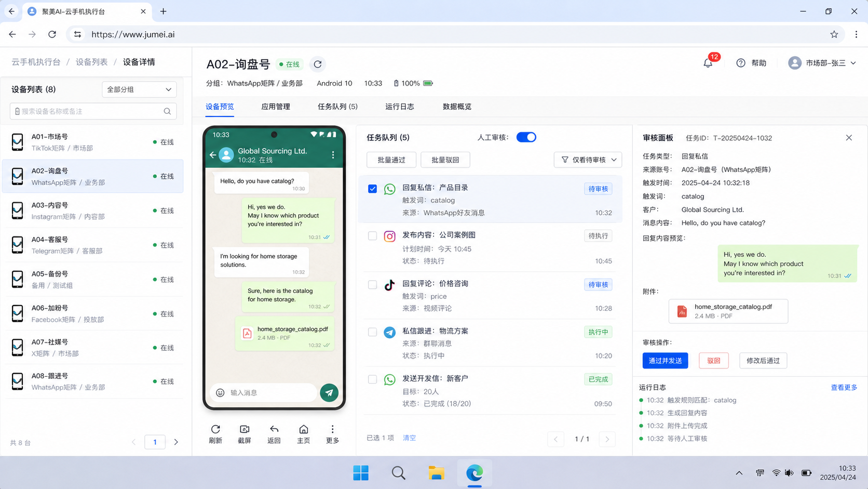Image resolution: width=868 pixels, height=489 pixels.
Task: Click the Instagram icon on 发布内容 task
Action: [389, 236]
